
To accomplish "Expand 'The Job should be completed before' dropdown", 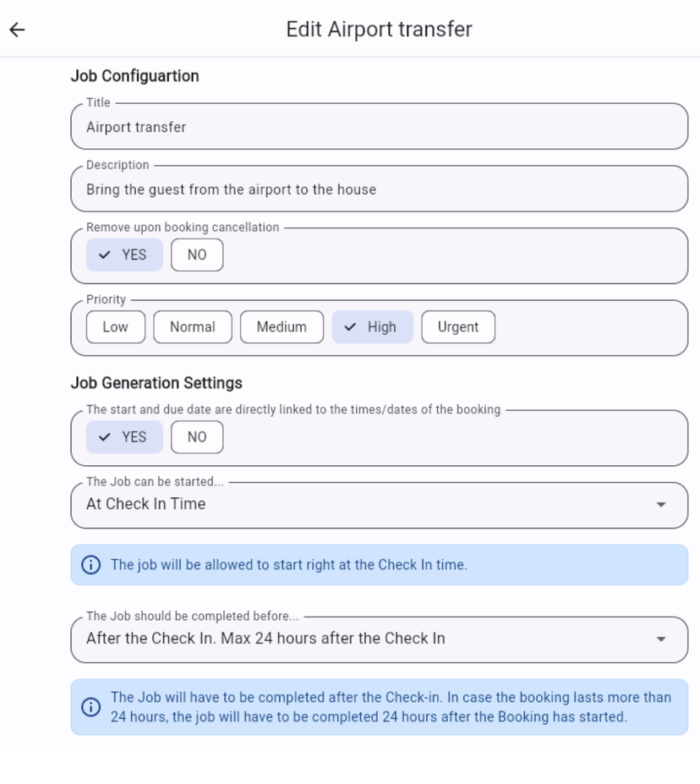I will (x=372, y=639).
